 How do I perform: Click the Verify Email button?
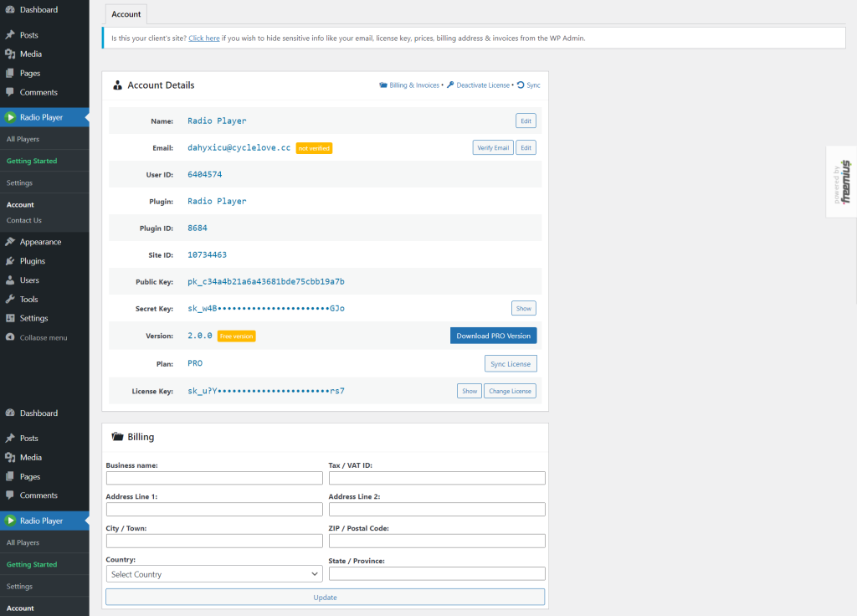(493, 147)
